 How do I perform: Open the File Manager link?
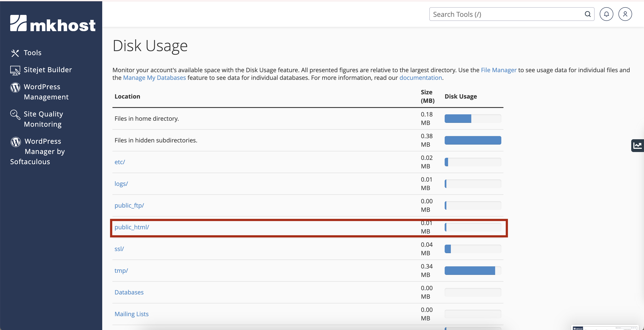click(x=499, y=70)
